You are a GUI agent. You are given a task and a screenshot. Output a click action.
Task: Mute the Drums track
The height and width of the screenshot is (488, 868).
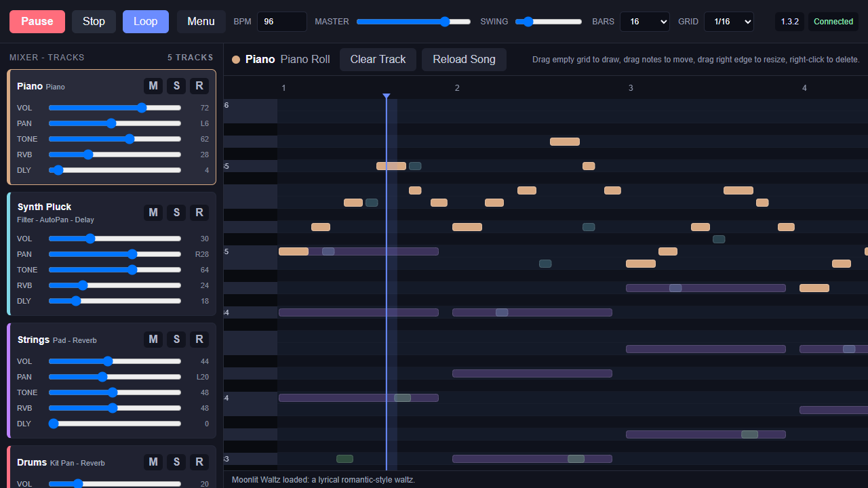pyautogui.click(x=153, y=462)
